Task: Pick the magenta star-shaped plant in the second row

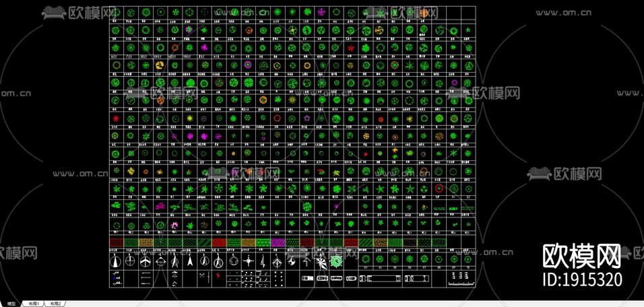Action: (189, 30)
